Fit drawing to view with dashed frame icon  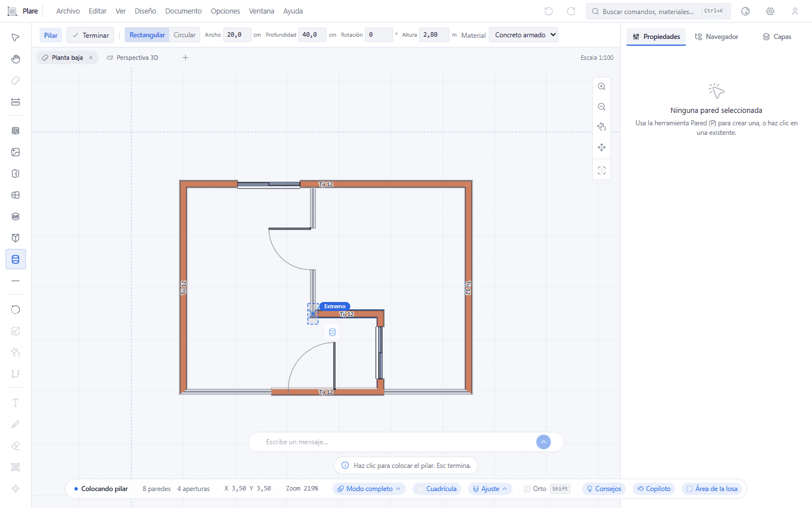click(602, 170)
